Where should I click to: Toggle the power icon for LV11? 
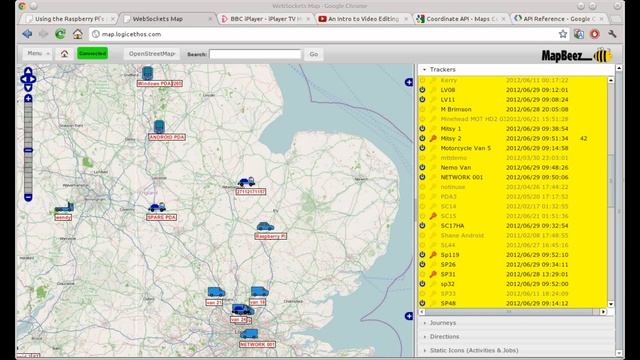click(x=422, y=100)
